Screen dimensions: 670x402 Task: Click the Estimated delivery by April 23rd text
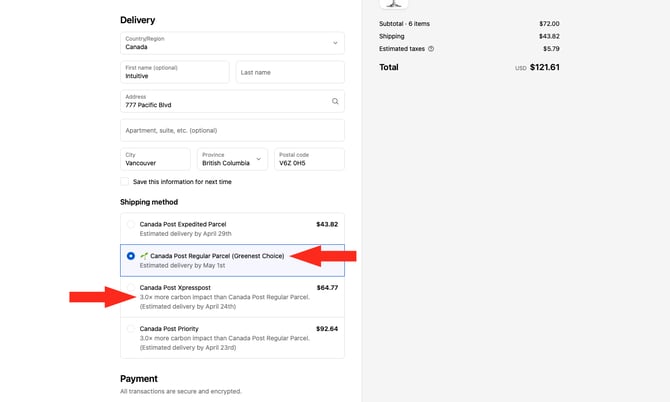point(188,347)
